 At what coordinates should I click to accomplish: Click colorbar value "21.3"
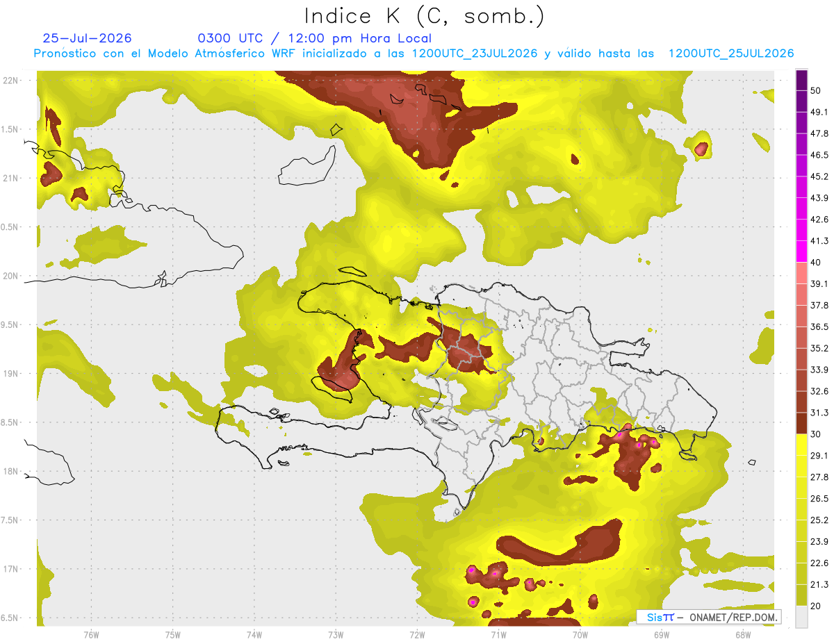(819, 585)
